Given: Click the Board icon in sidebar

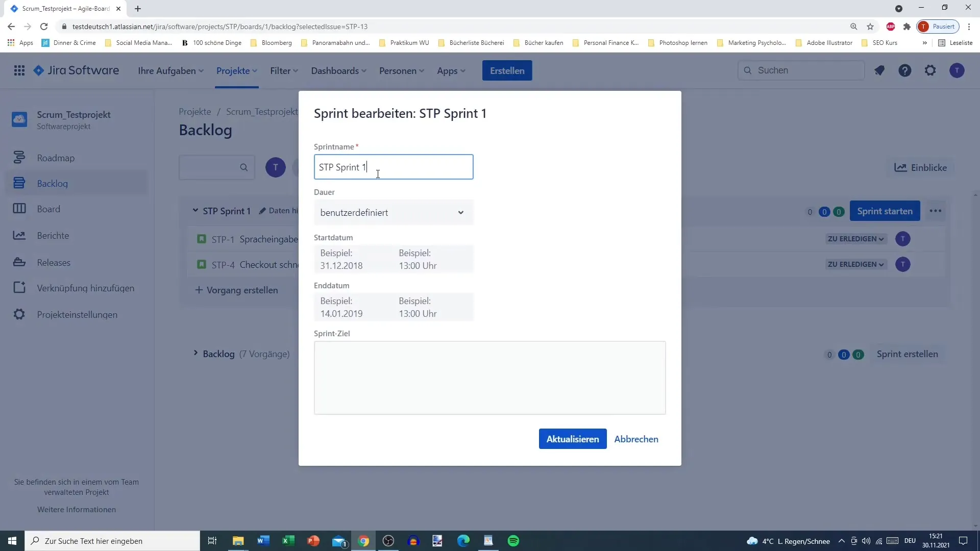Looking at the screenshot, I should 19,209.
